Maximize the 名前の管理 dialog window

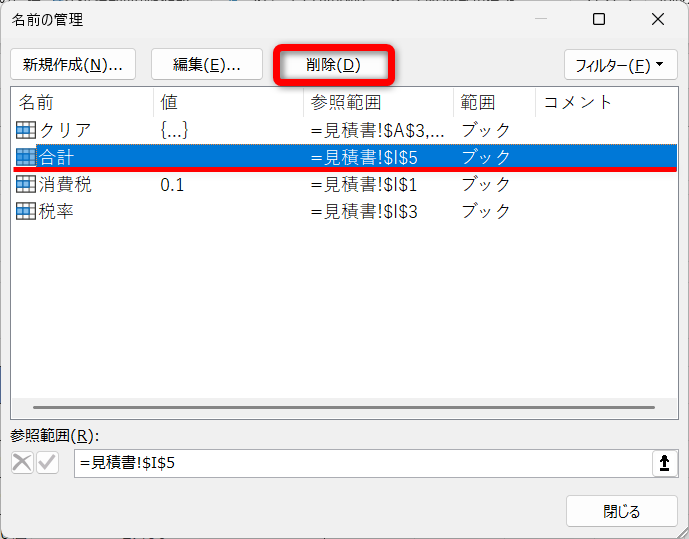599,19
